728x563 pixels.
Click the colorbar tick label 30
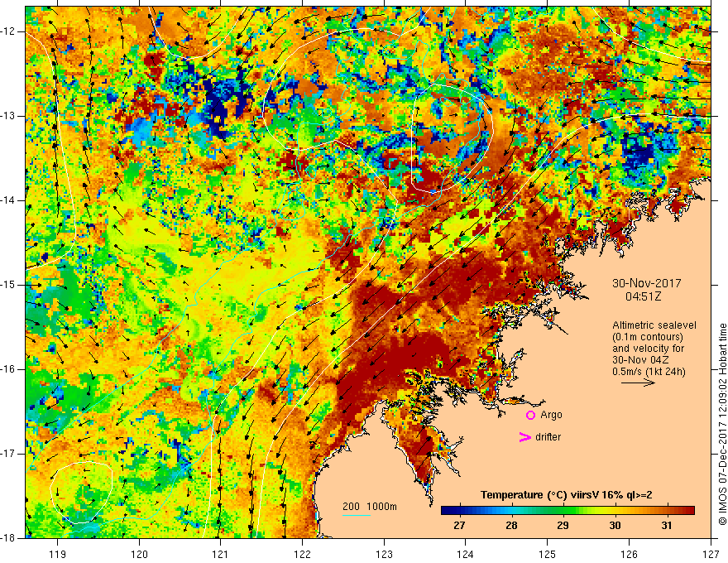[615, 526]
